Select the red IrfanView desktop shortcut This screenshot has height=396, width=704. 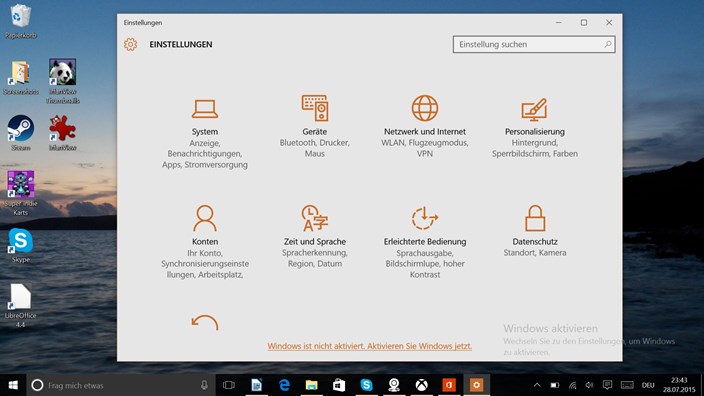click(62, 132)
